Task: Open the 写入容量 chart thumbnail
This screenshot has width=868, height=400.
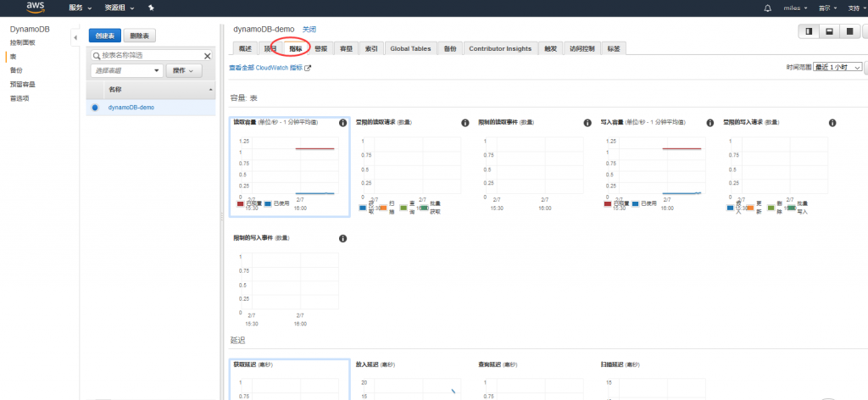Action: point(656,167)
